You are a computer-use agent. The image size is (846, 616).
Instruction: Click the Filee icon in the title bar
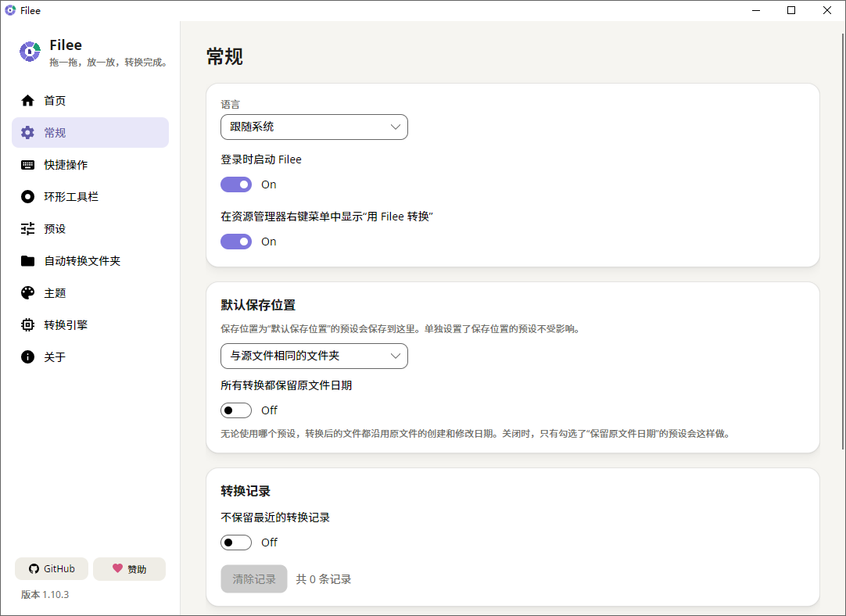[x=10, y=10]
